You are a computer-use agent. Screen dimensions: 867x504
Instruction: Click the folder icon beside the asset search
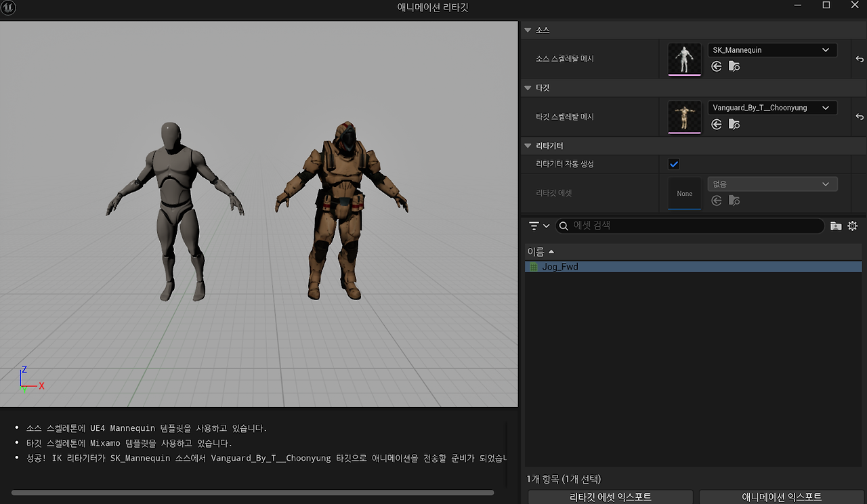(x=836, y=226)
